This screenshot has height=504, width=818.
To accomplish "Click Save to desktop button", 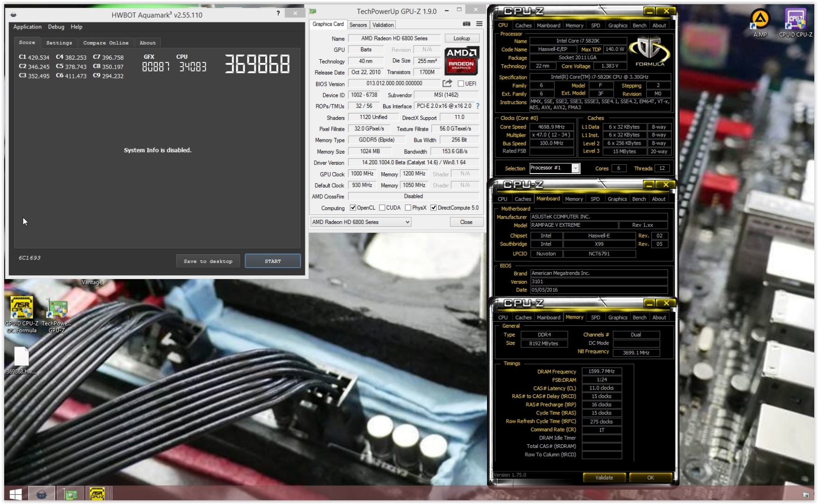I will 208,261.
